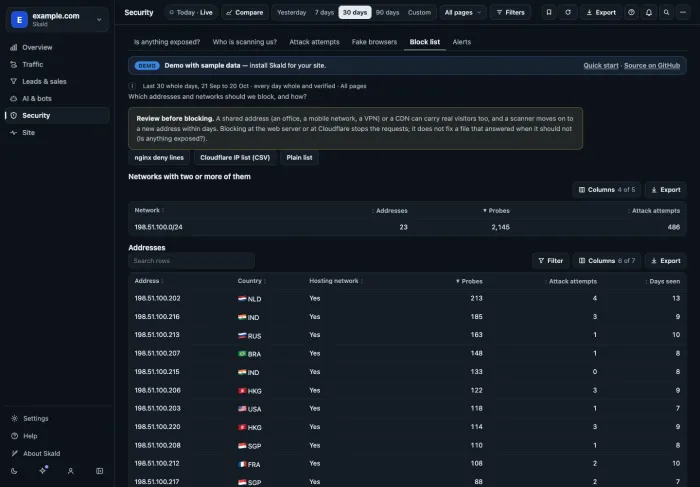The image size is (700, 487).
Task: Open 'Is anything exposed?' tab
Action: 167,42
